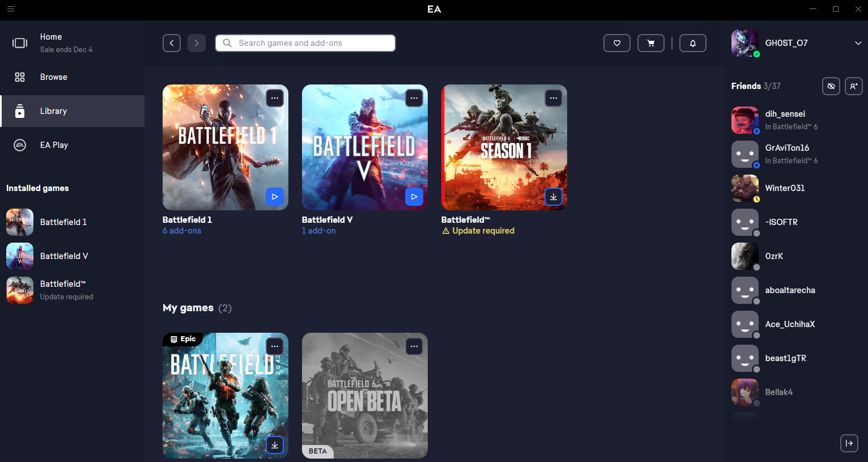Open more options for Battlefield 2042 Epic card
Image resolution: width=868 pixels, height=462 pixels.
point(275,346)
